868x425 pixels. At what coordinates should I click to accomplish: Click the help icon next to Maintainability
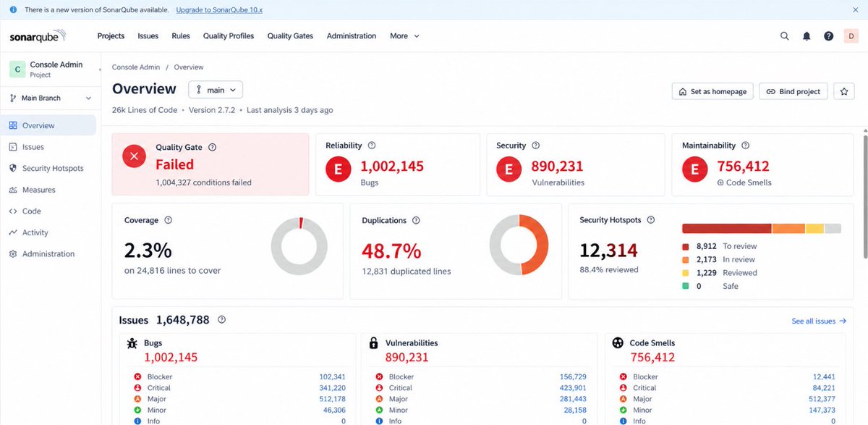746,146
